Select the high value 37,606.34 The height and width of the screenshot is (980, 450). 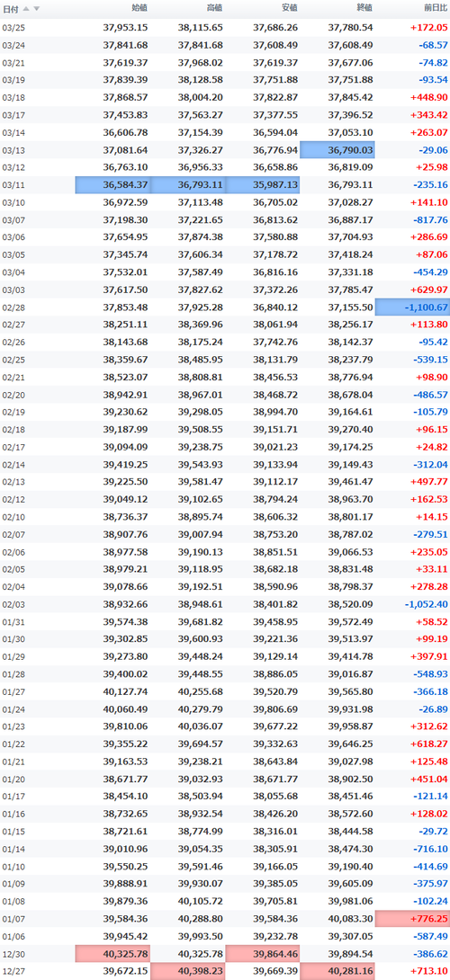pyautogui.click(x=201, y=255)
